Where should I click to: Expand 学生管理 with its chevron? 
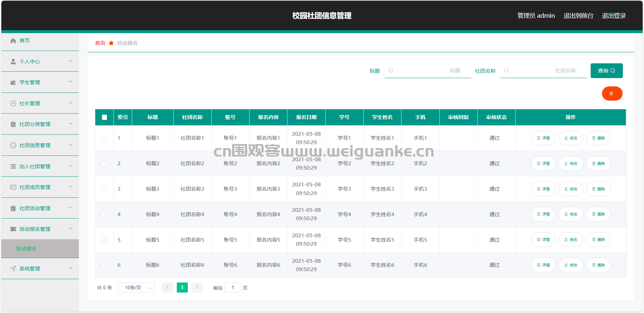(70, 82)
